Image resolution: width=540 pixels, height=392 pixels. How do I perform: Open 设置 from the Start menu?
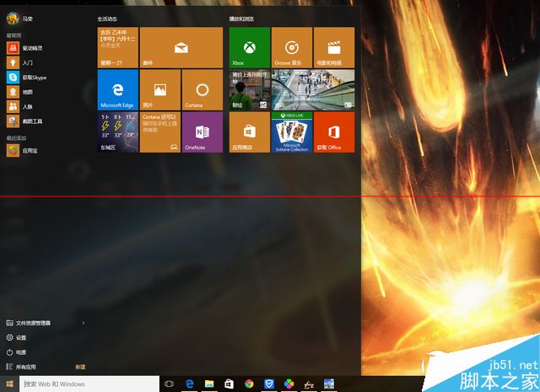pyautogui.click(x=21, y=337)
